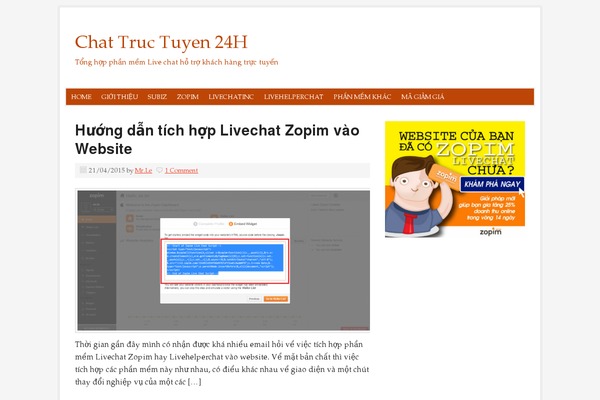Go to the HOME menu item
This screenshot has height=400, width=600.
pos(81,97)
